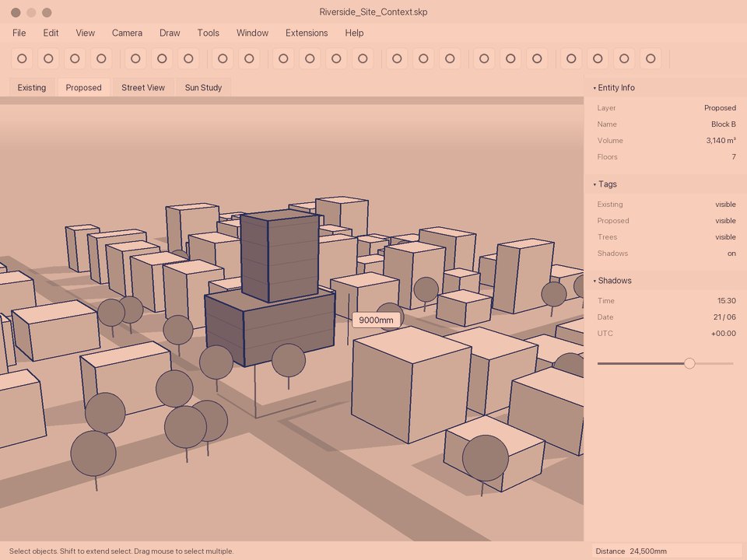Click the UTC value +00:00
Viewport: 747px width, 560px height.
point(723,334)
